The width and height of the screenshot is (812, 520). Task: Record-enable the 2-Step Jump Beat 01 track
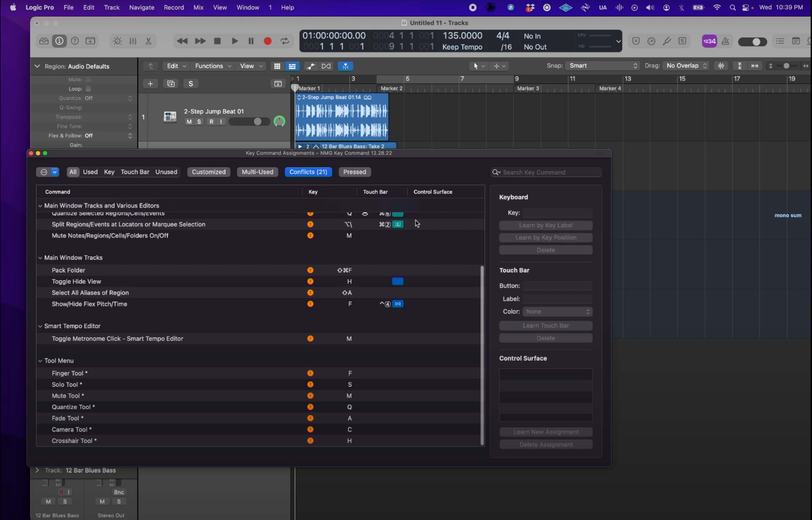point(211,121)
